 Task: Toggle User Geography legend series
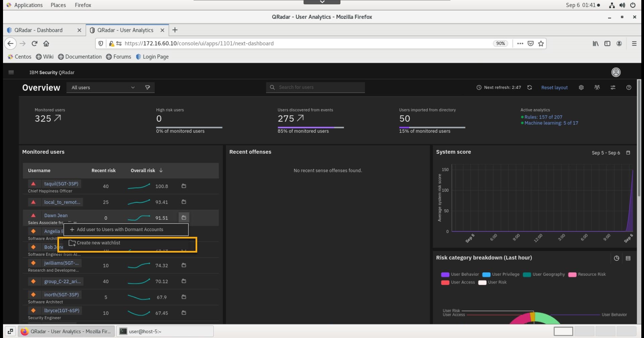(544, 274)
